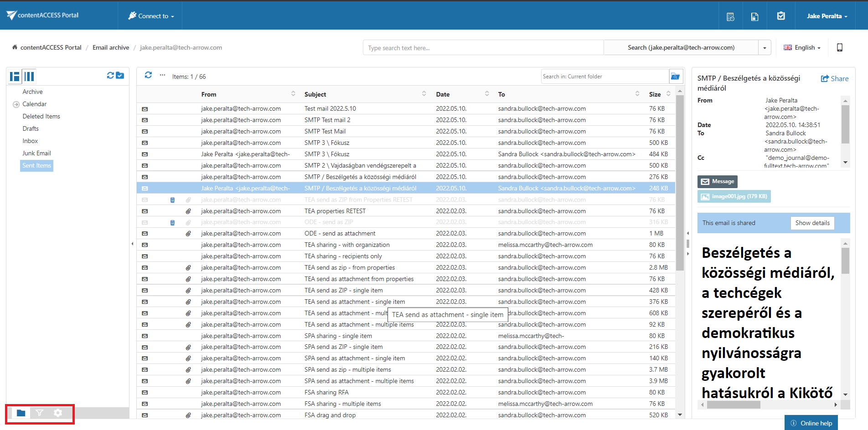This screenshot has height=430, width=868.
Task: Click the Share link for this email
Action: 834,78
